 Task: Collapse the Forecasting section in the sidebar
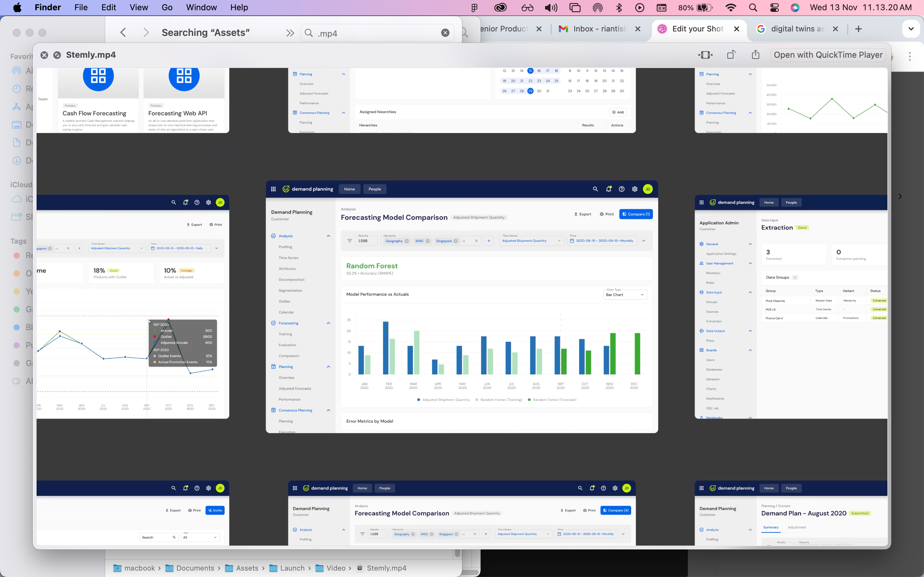pyautogui.click(x=328, y=323)
